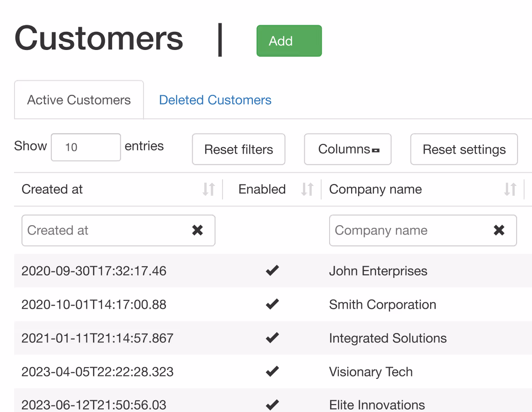Open the Show entries count box

pos(86,147)
